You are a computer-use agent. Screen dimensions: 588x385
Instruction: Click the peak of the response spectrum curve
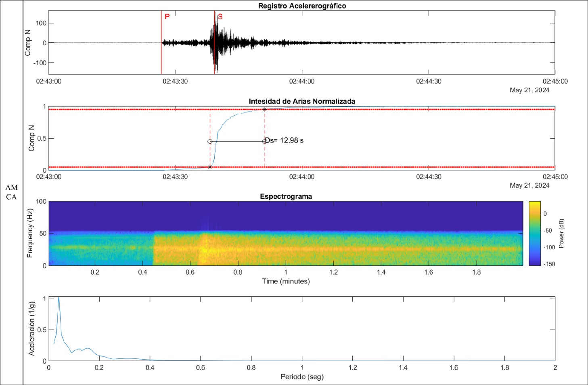(x=59, y=298)
